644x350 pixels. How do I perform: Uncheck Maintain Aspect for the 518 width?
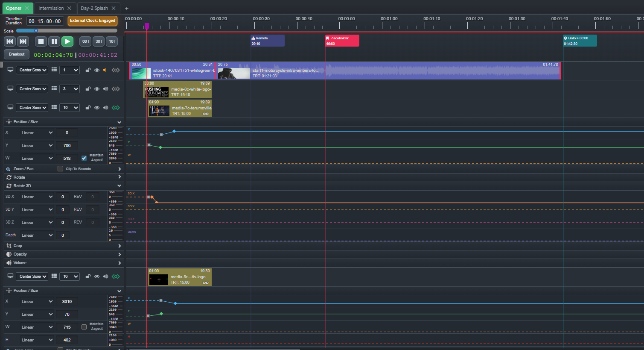[x=84, y=158]
